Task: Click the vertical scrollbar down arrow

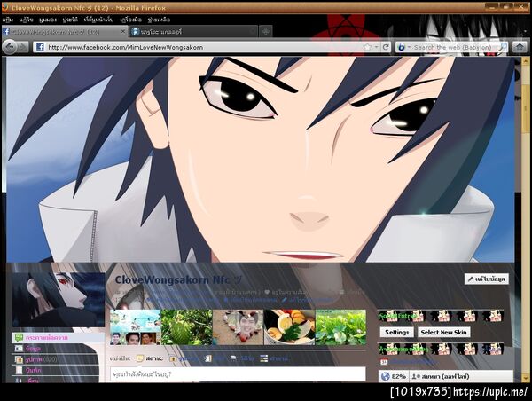Action: coord(526,378)
